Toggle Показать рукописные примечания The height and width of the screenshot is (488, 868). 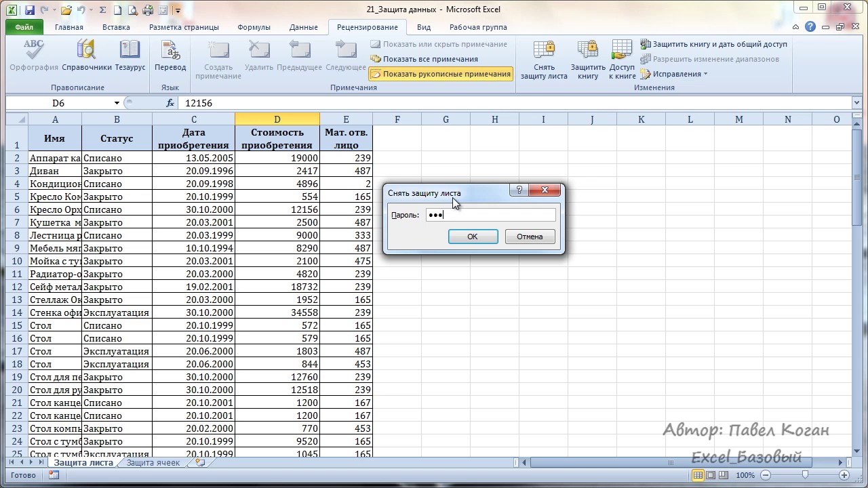tap(441, 74)
